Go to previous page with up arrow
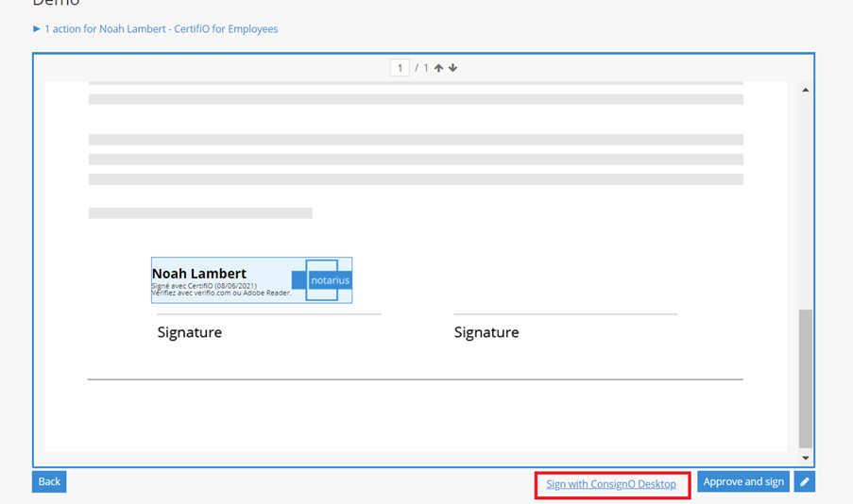853x504 pixels. [438, 68]
